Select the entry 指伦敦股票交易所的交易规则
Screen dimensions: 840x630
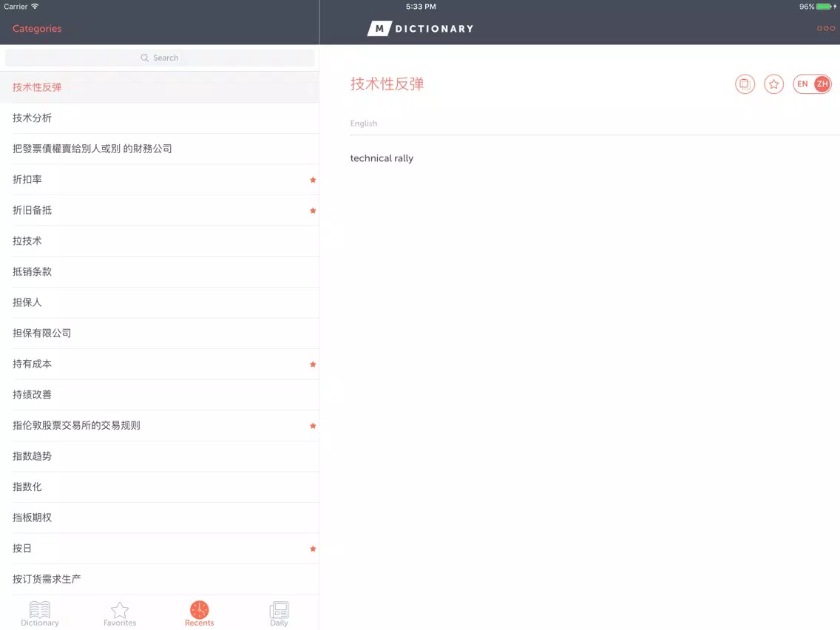coord(160,426)
